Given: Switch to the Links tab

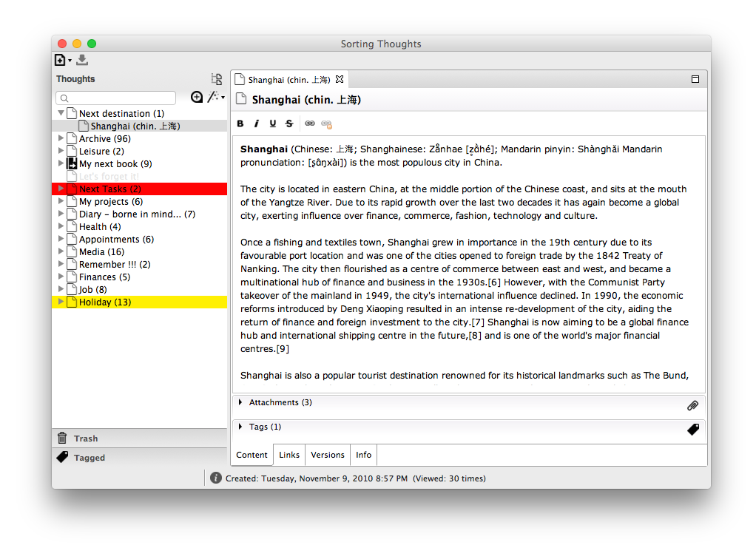Looking at the screenshot, I should [x=289, y=455].
